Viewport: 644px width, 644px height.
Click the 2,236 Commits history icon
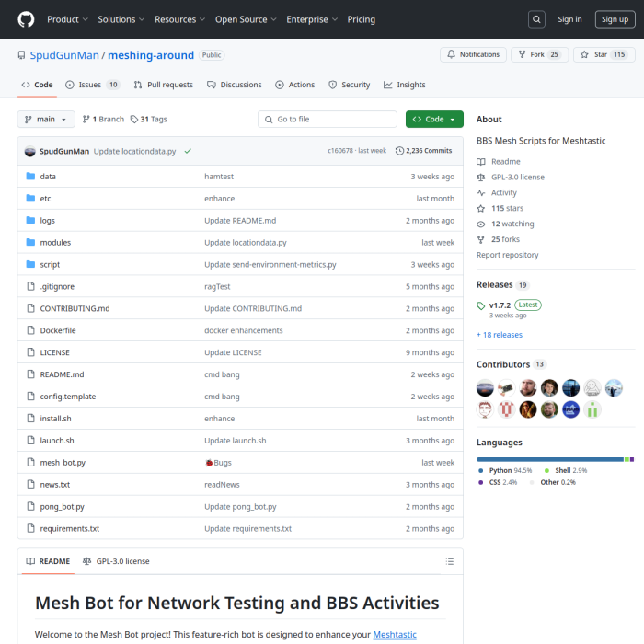coord(400,151)
